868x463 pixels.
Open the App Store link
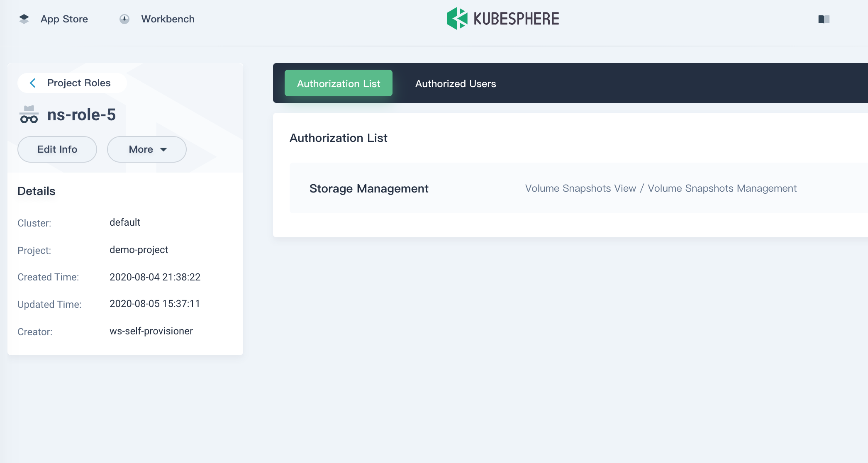click(64, 19)
